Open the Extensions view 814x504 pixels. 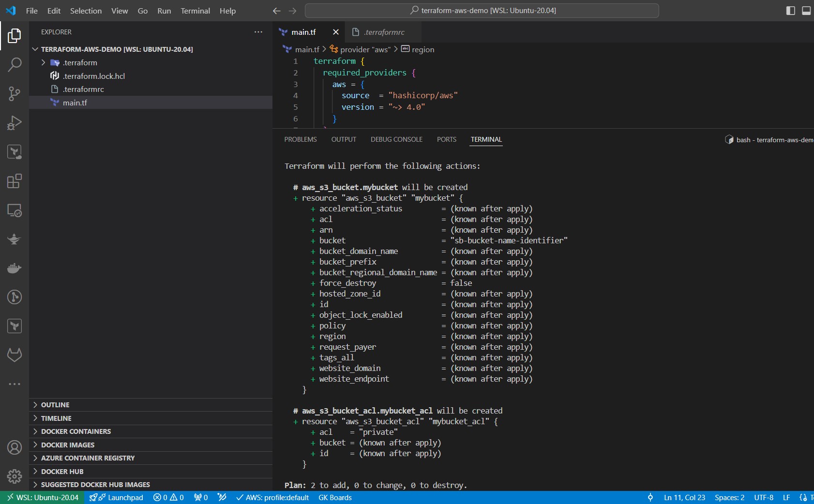tap(15, 181)
